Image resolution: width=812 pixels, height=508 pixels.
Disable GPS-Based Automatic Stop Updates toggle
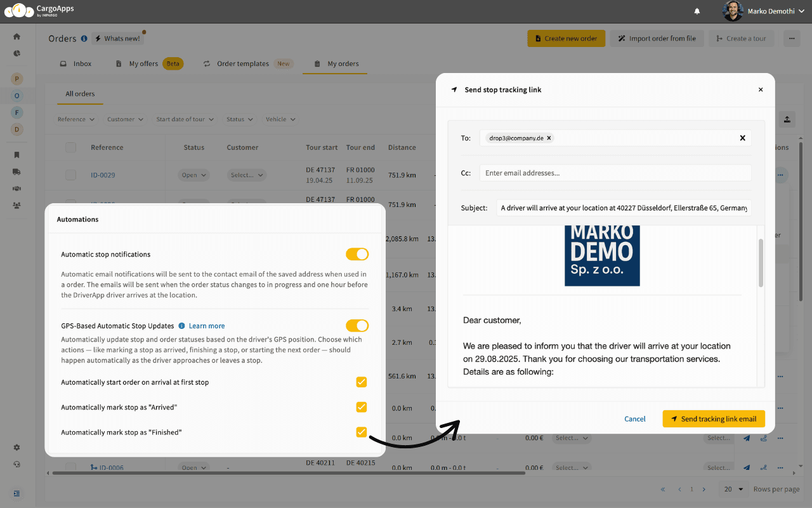tap(357, 326)
